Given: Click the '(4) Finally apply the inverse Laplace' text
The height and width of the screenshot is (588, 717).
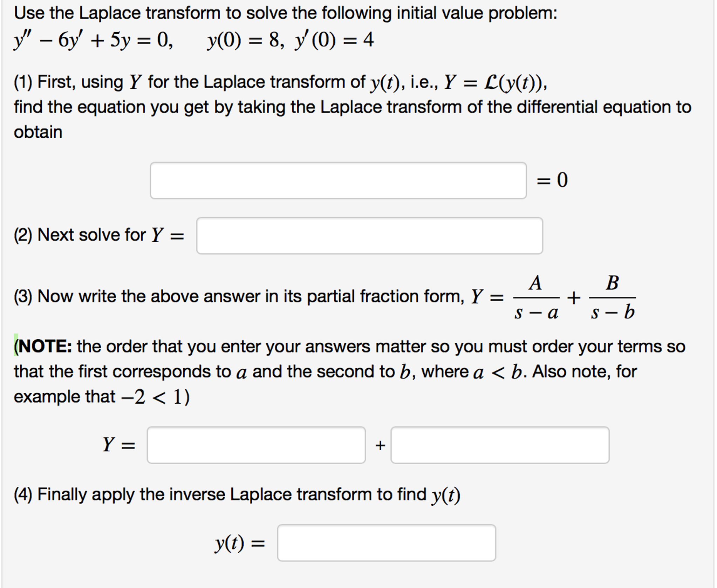Looking at the screenshot, I should click(x=237, y=495).
